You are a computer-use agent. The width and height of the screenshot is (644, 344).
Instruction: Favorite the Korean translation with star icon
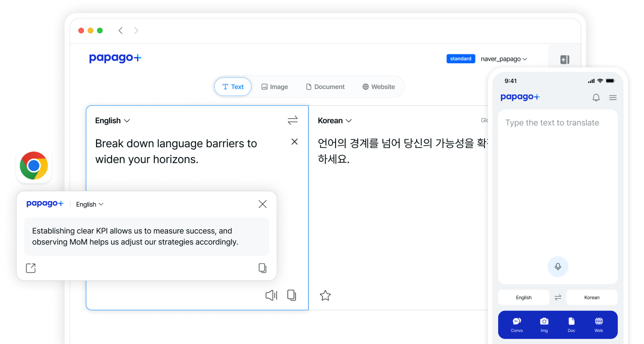pos(326,296)
